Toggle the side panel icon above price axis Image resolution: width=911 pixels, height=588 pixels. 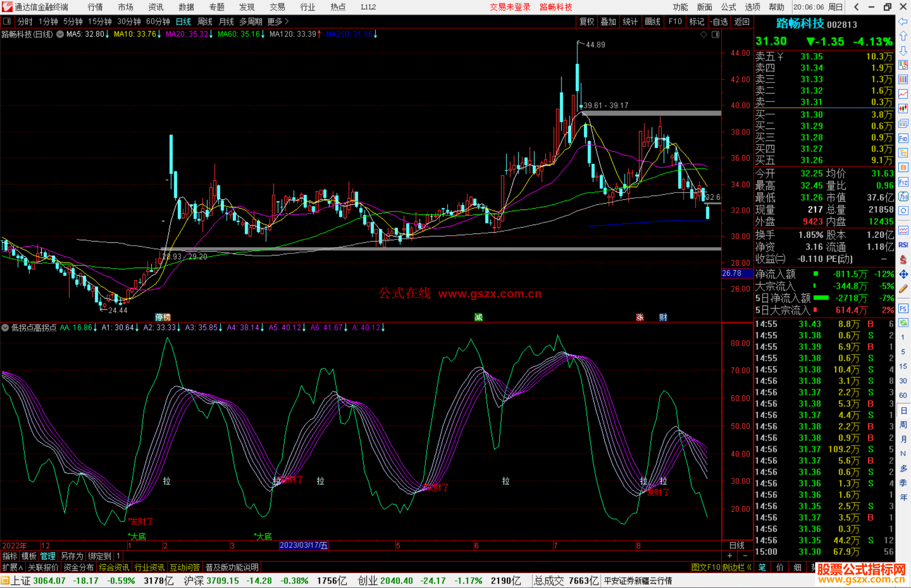pyautogui.click(x=715, y=35)
